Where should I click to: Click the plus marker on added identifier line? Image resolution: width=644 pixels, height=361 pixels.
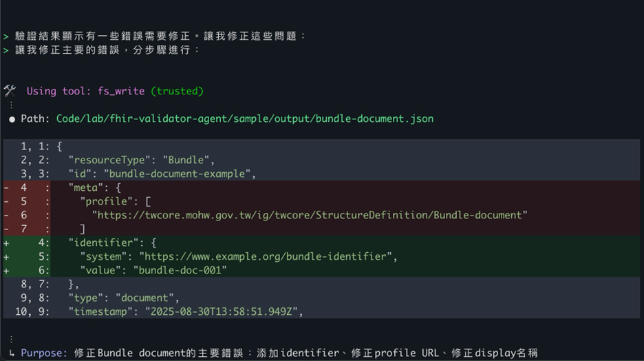click(7, 243)
